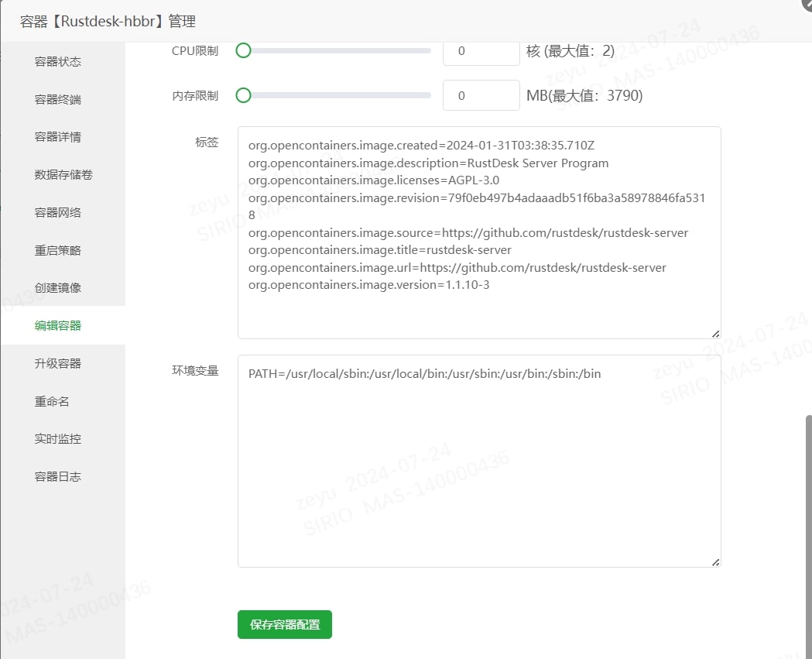Click the CPU限制 slider handle
This screenshot has height=659, width=812.
[243, 51]
